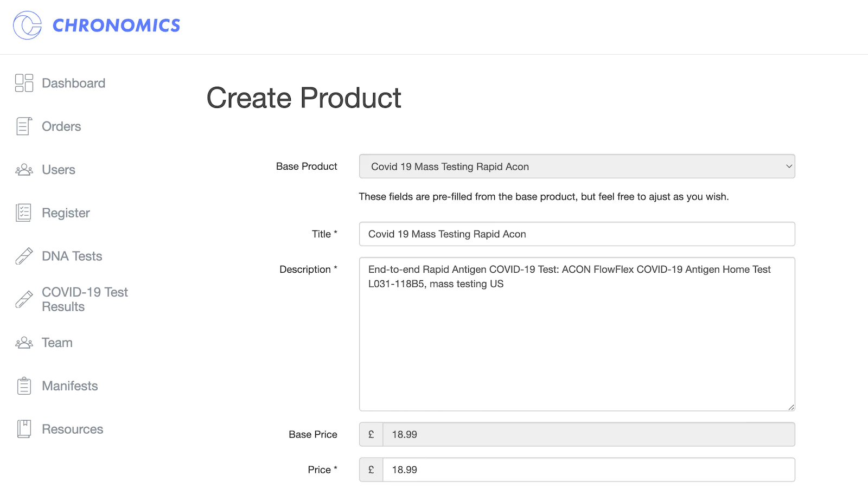Click the Orders document icon
Viewport: 868px width, 488px height.
click(x=24, y=126)
